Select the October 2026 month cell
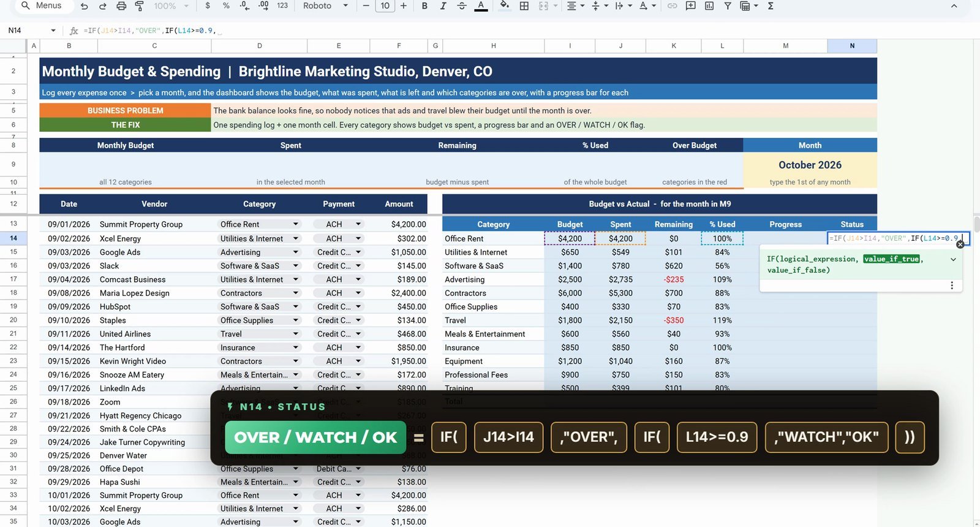980x527 pixels. 810,165
